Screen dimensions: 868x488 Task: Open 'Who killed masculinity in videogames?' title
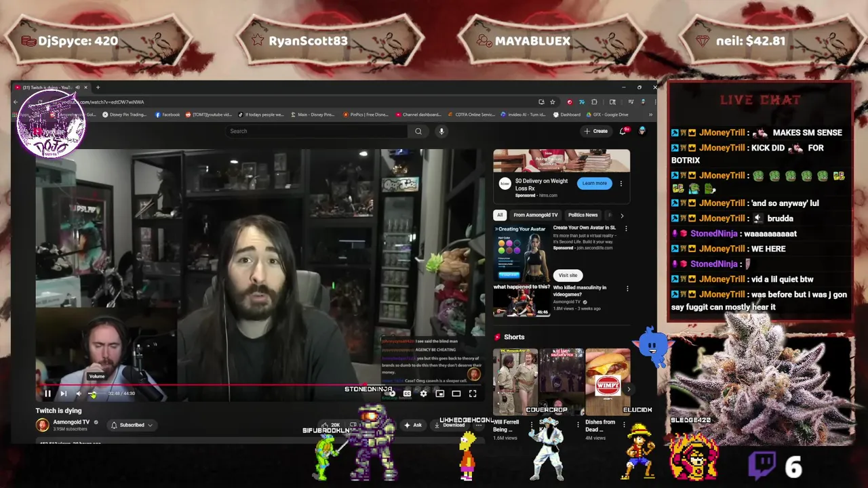tap(580, 291)
